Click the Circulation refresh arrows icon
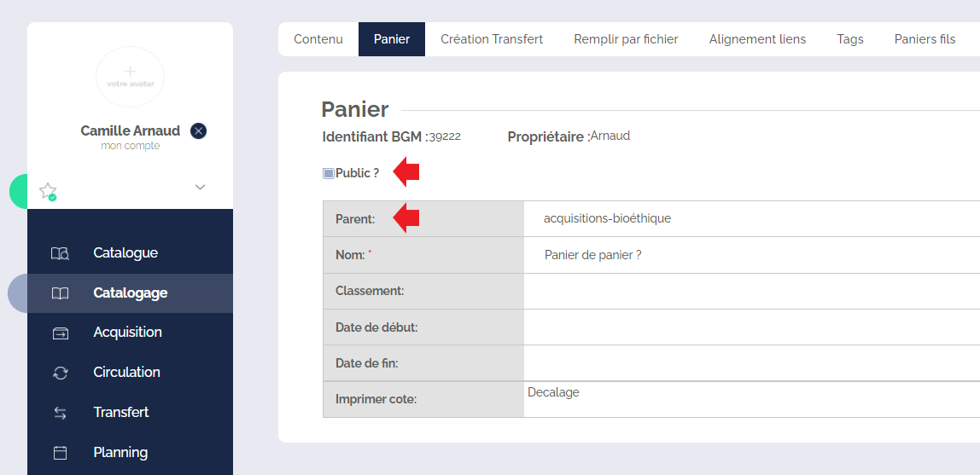This screenshot has height=475, width=980. point(60,373)
